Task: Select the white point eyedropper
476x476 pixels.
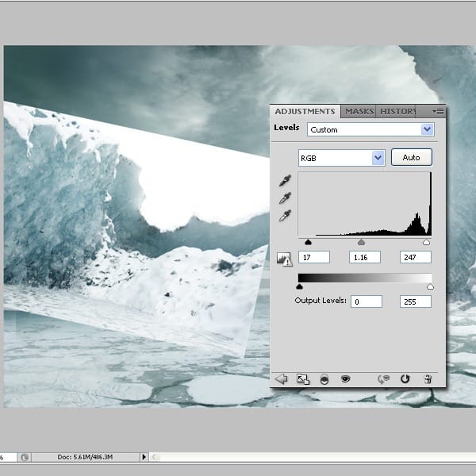Action: point(284,216)
